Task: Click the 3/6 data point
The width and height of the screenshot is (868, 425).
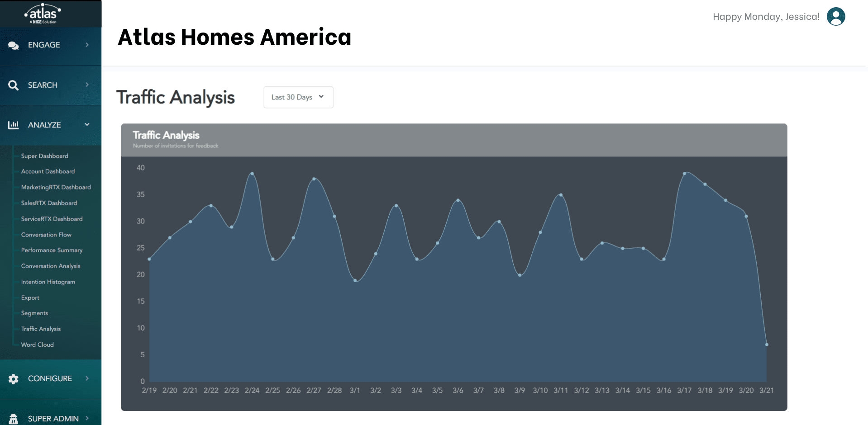Action: point(458,200)
